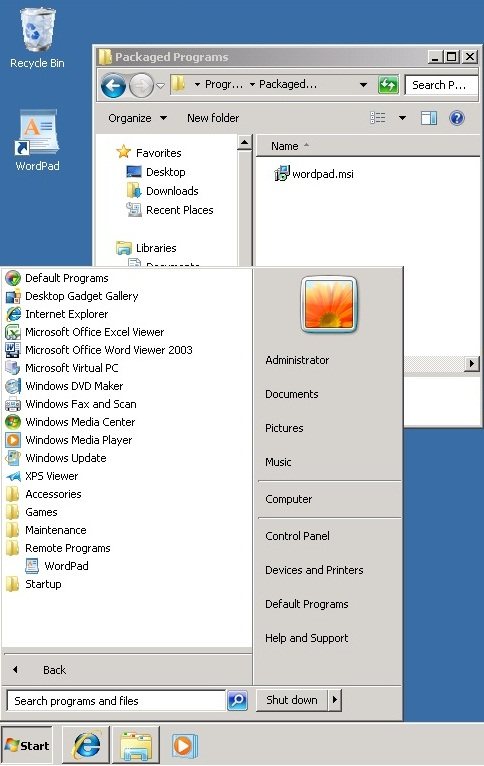
Task: Open Help and Support
Action: (307, 638)
